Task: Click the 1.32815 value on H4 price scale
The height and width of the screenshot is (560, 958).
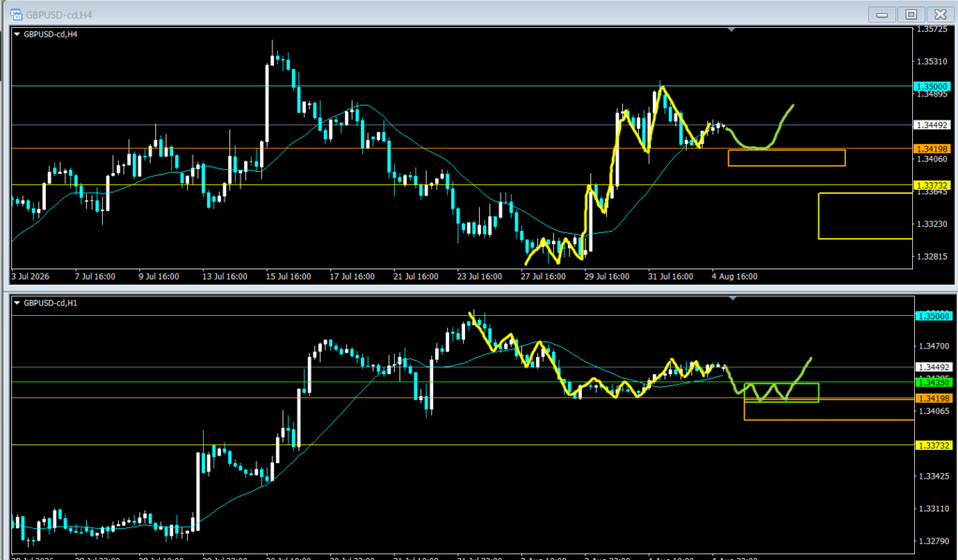Action: (932, 256)
